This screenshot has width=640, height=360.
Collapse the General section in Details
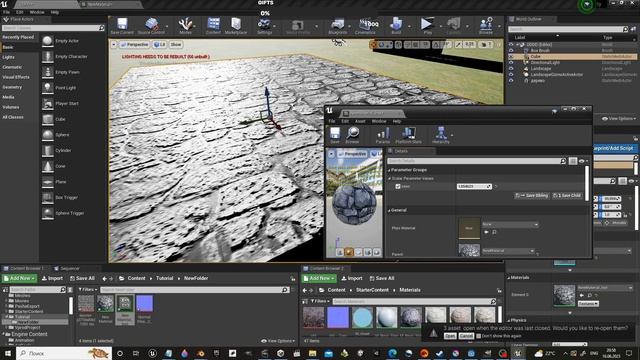(389, 211)
